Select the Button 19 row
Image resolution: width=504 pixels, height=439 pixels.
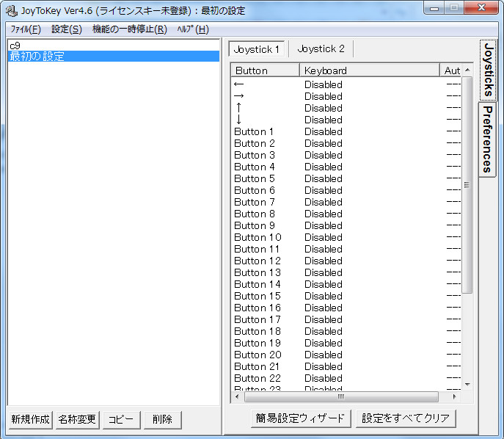[346, 343]
